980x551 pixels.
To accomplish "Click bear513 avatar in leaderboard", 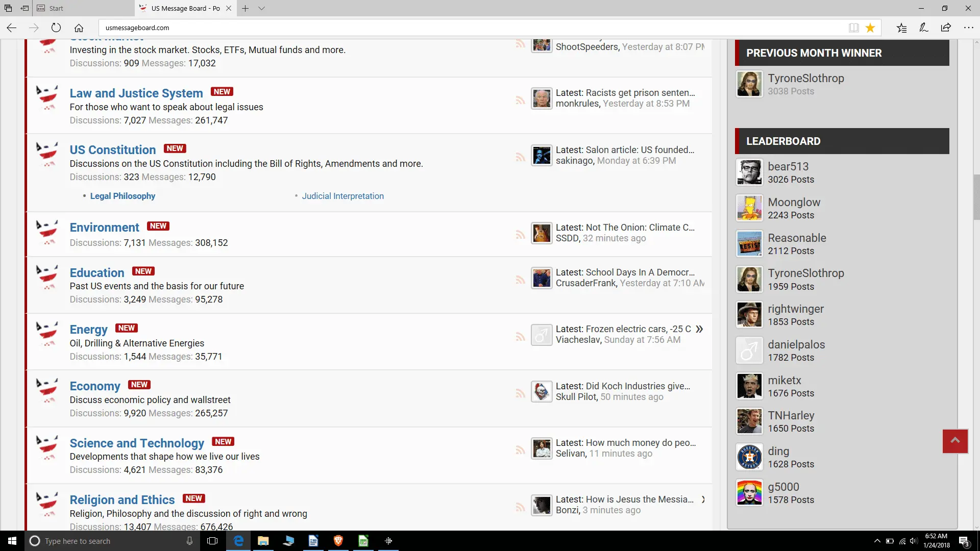I will pyautogui.click(x=749, y=172).
